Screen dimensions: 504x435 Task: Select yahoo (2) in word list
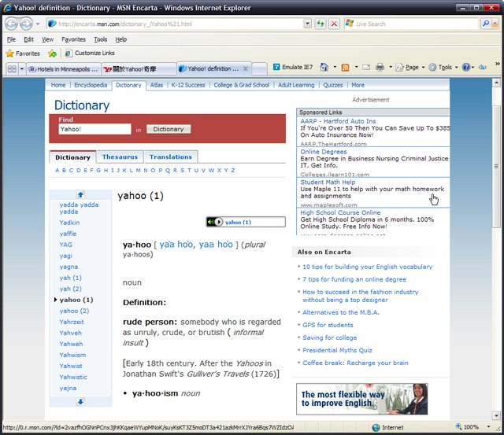pyautogui.click(x=74, y=311)
